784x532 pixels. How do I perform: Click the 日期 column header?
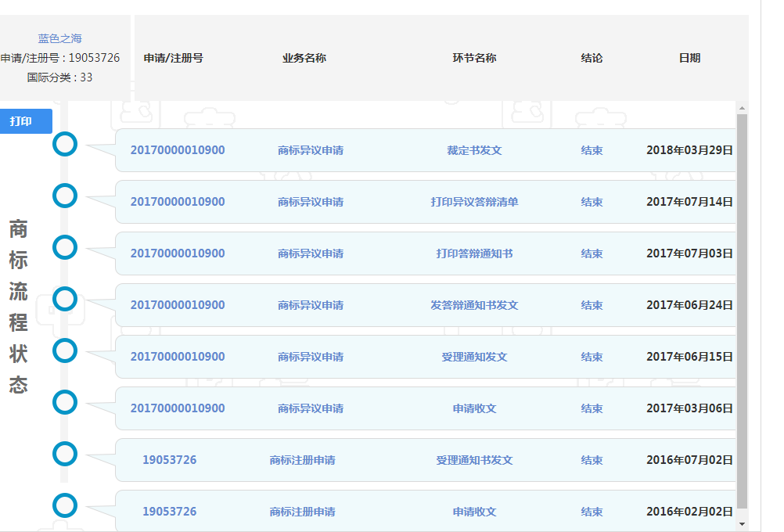click(x=689, y=58)
